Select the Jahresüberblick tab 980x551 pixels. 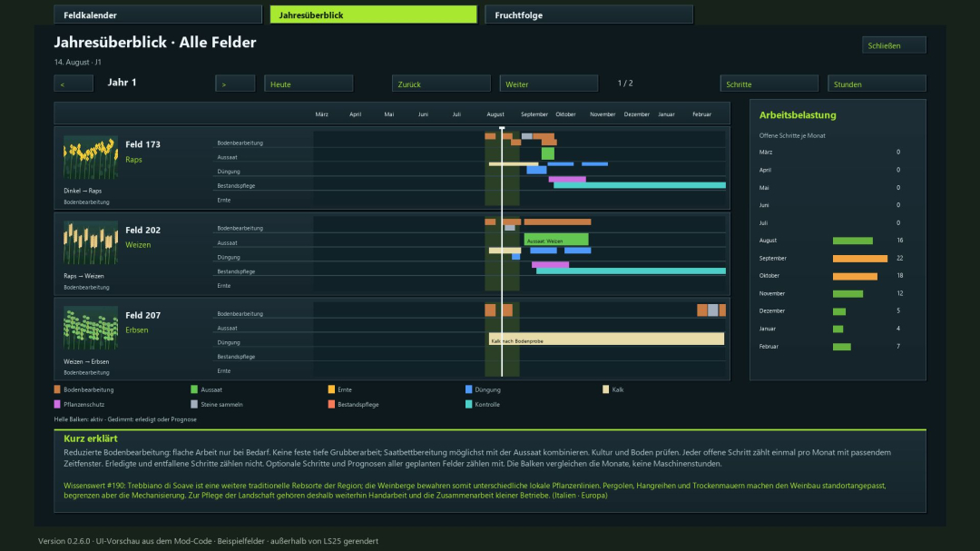tap(373, 15)
